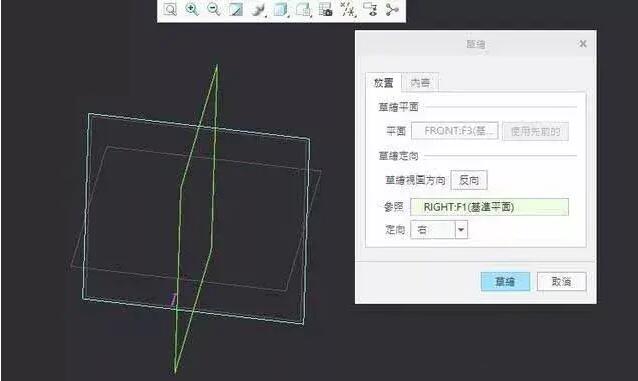Screen dimensions: 638x381
Task: Click the 平面 label text
Action: click(396, 131)
